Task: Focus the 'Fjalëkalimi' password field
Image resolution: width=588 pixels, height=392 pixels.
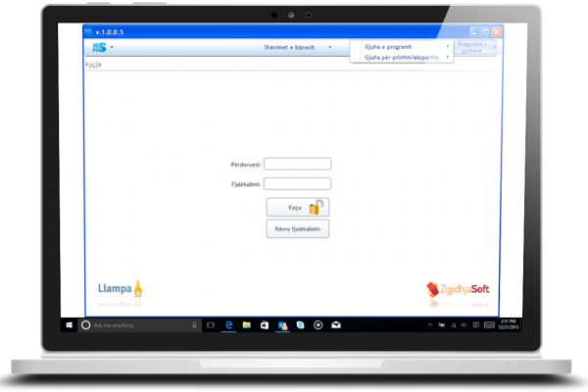Action: coord(297,184)
